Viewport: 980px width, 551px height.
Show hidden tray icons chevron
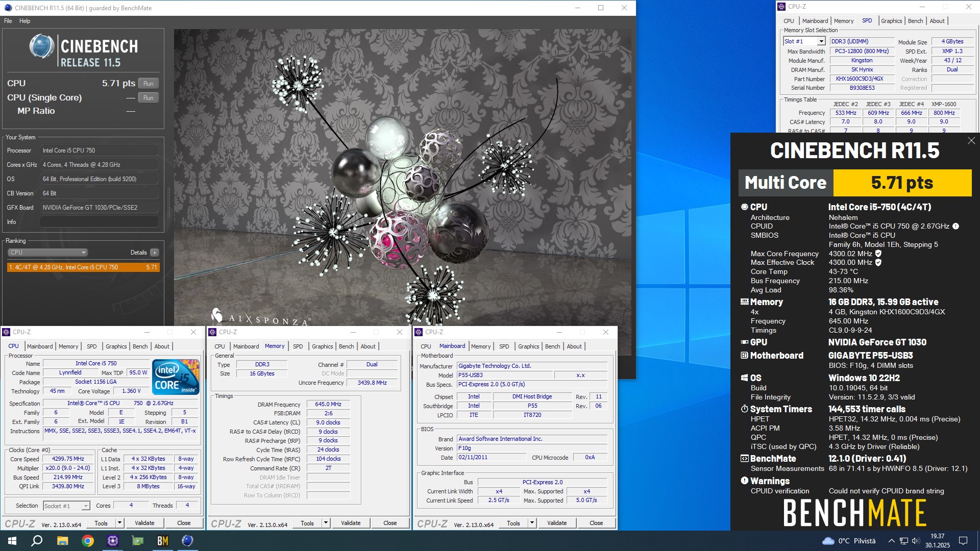click(x=891, y=541)
